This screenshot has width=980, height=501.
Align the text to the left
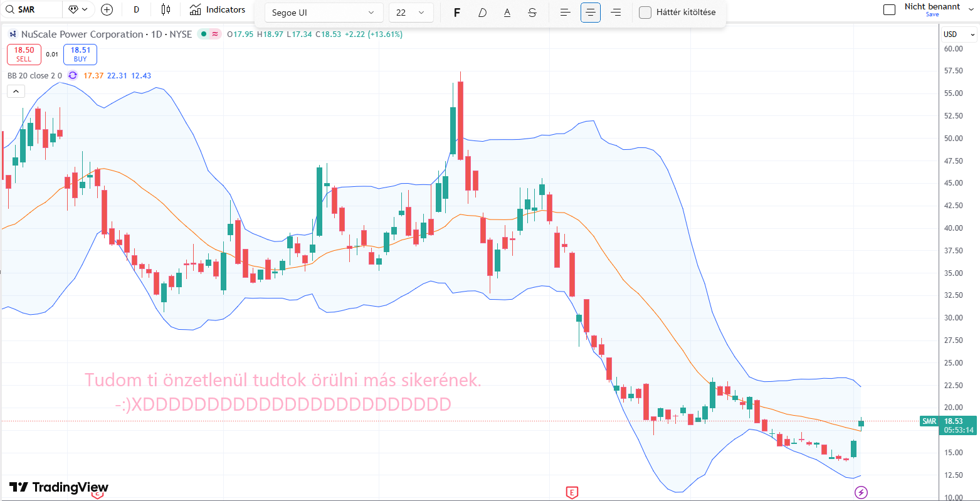565,13
